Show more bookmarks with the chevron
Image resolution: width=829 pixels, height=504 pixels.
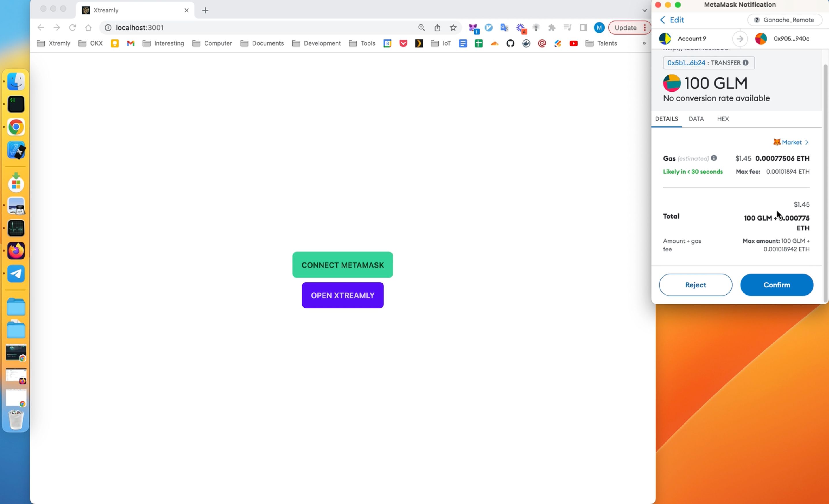tap(644, 43)
